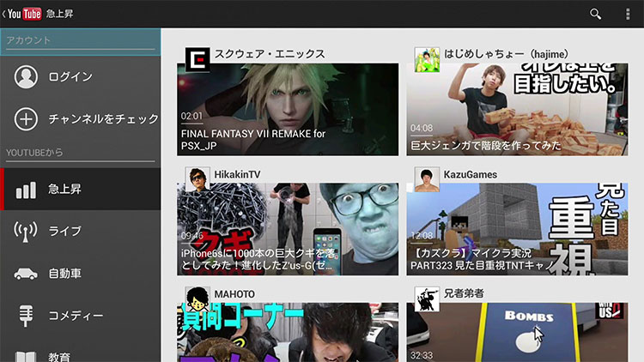Open MAHOTO channel name link
The height and width of the screenshot is (362, 644).
point(234,294)
